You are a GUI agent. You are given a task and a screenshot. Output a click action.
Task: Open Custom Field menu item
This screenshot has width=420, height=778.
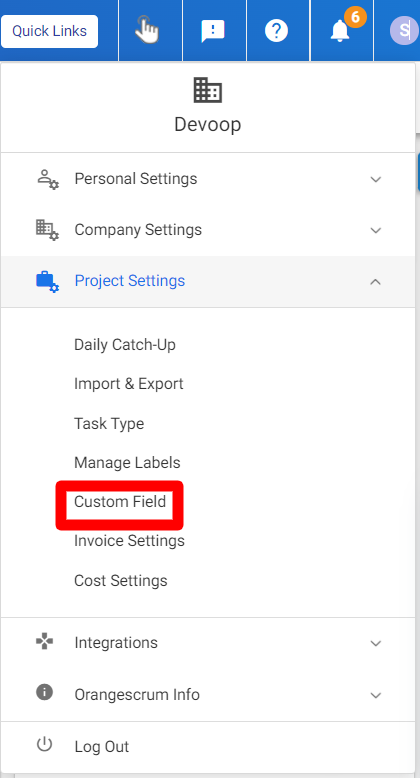(120, 502)
